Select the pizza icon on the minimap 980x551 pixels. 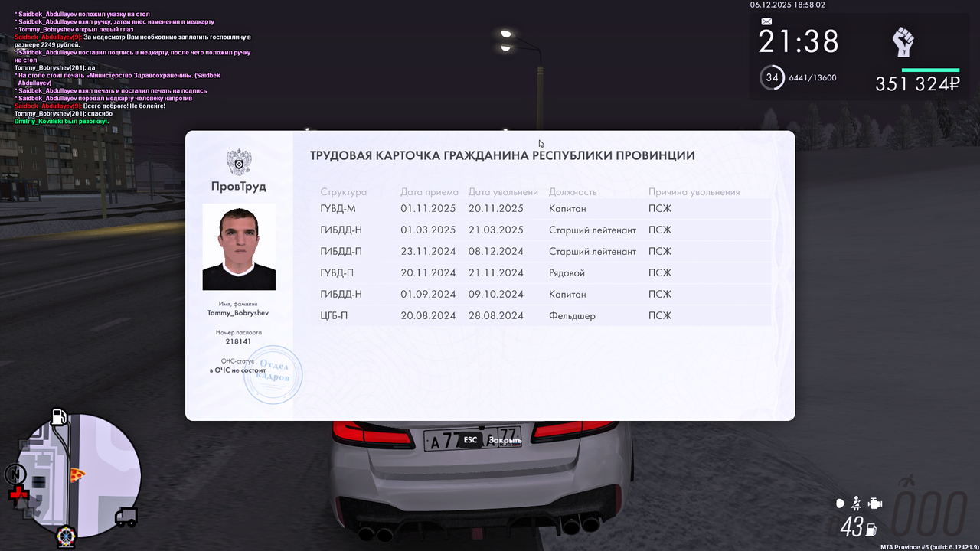77,474
